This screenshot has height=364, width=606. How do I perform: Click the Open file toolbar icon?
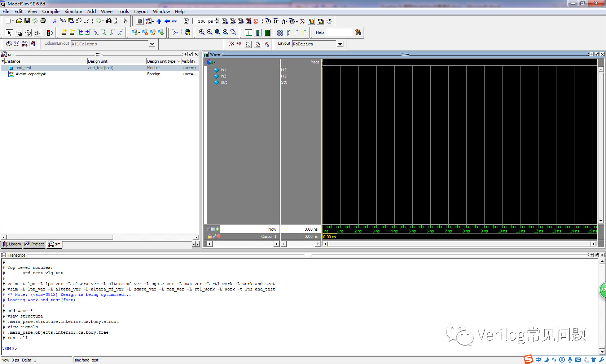19,21
